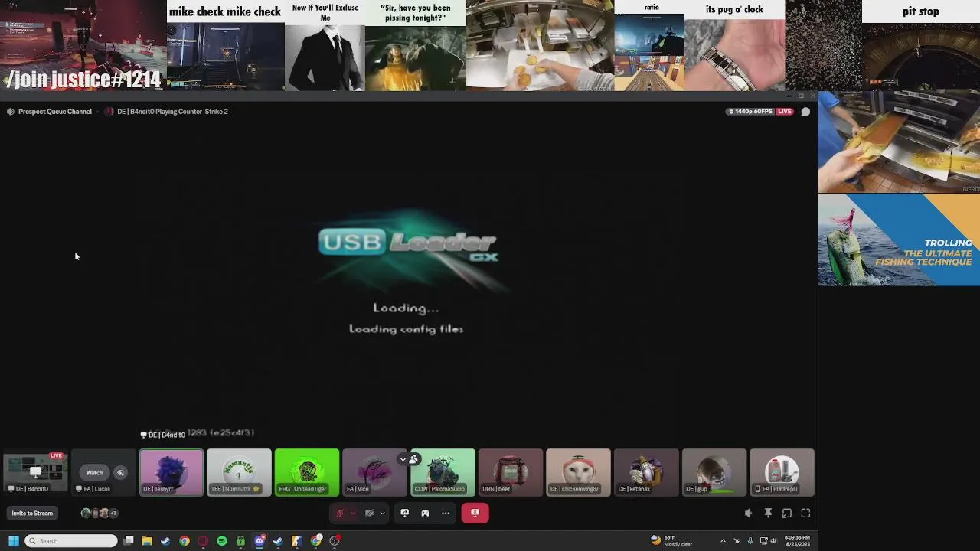
Task: Show hidden system tray icons
Action: (x=723, y=541)
